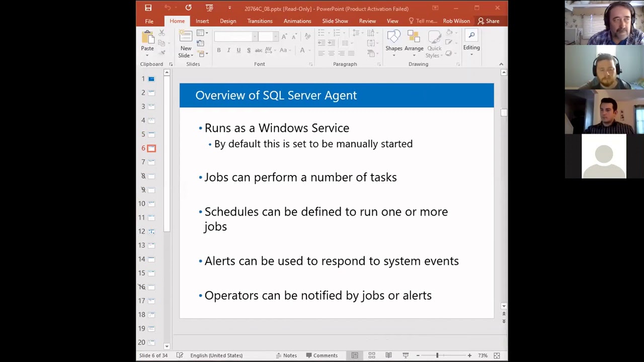Switch to Slide Sorter view in the status bar
The width and height of the screenshot is (644, 362).
coord(372,355)
